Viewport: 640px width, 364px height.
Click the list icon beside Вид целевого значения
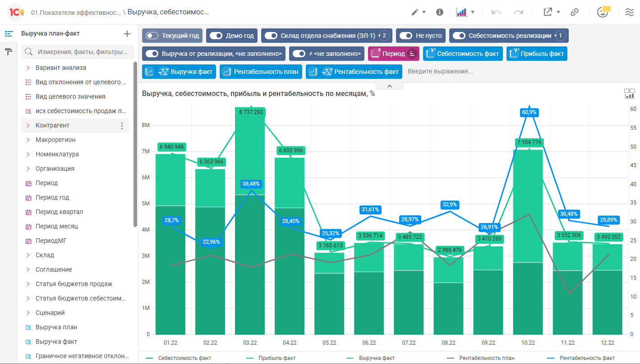(28, 96)
